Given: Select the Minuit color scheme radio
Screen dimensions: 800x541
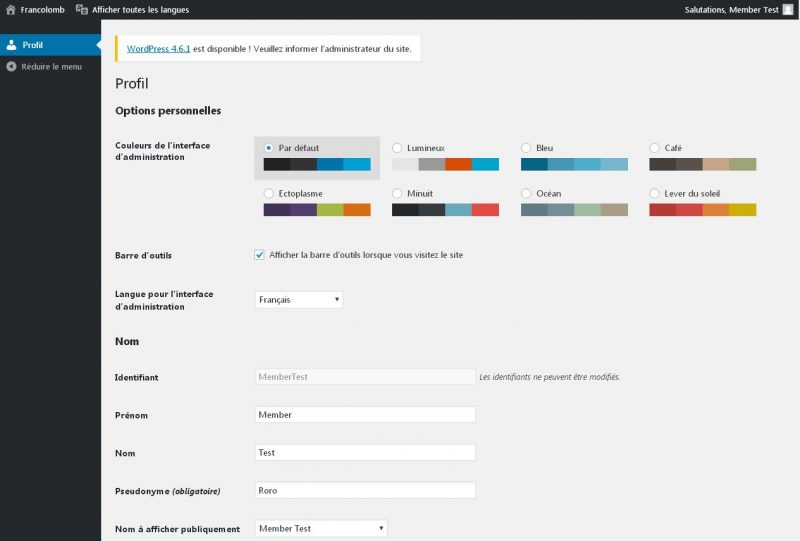Looking at the screenshot, I should [x=397, y=193].
